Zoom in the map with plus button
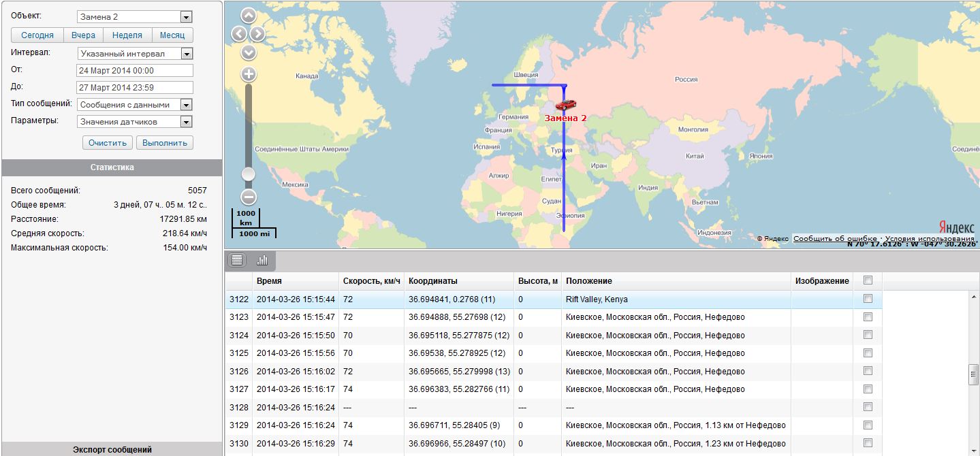980x456 pixels. click(x=249, y=74)
